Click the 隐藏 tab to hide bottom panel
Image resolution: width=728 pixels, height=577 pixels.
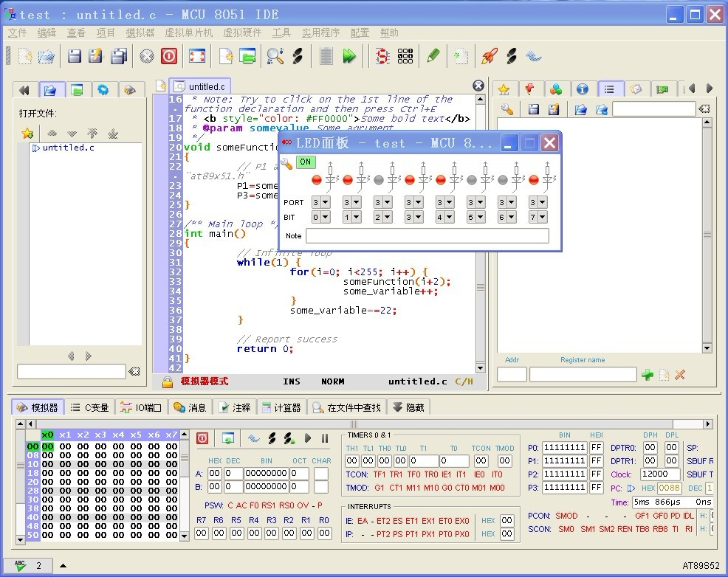pos(408,408)
